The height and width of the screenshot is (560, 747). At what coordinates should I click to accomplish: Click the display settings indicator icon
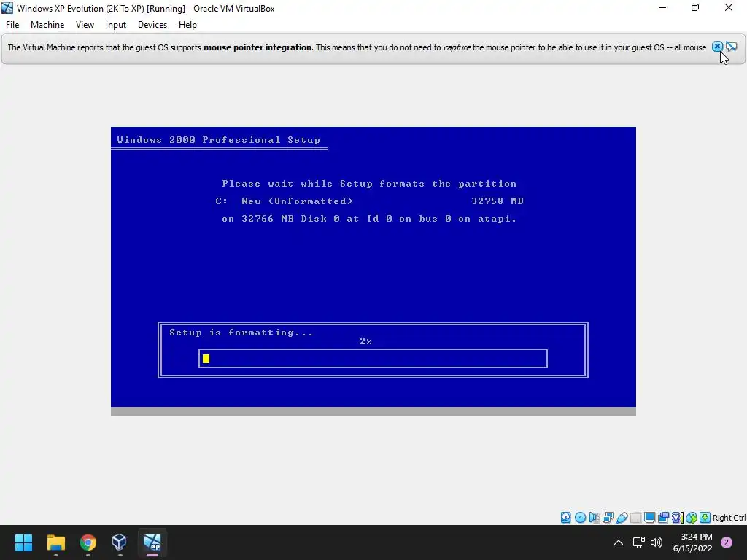click(649, 518)
